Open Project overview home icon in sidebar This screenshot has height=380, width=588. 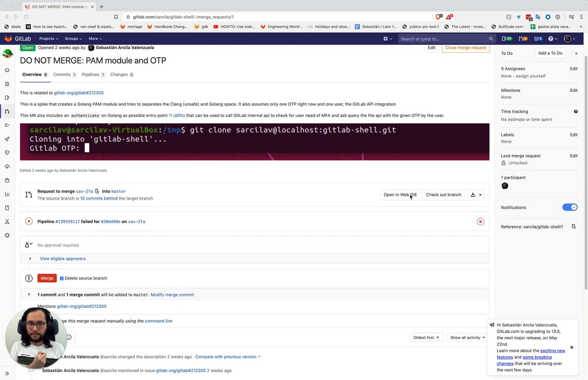[7, 70]
